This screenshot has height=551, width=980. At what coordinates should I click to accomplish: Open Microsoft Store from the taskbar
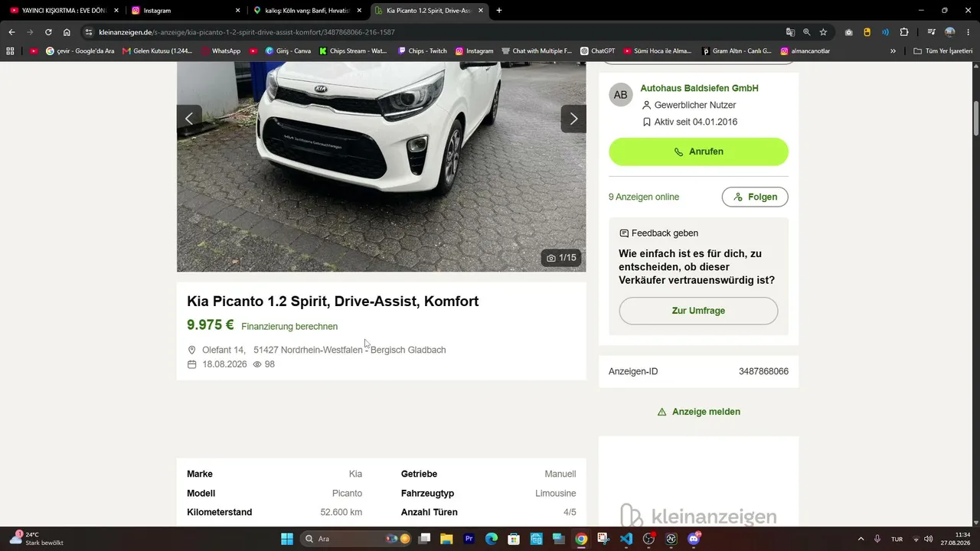point(514,539)
